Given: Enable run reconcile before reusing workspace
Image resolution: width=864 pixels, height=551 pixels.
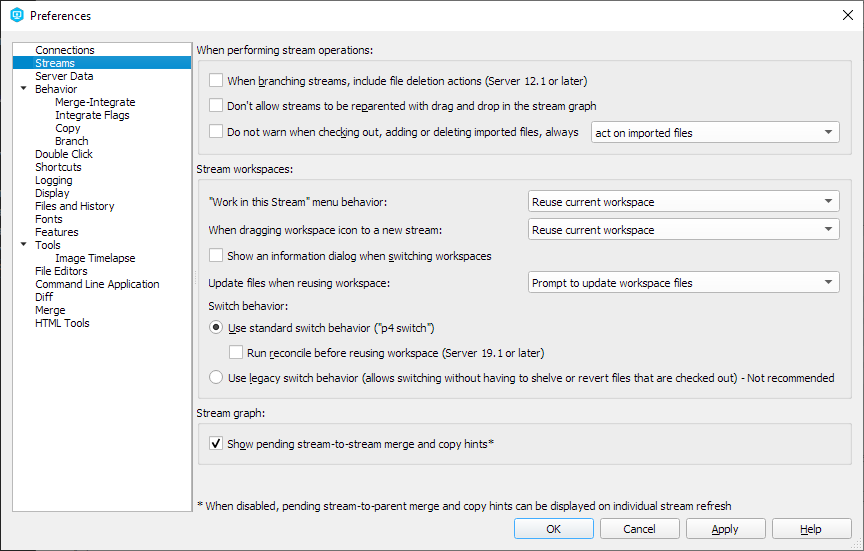Looking at the screenshot, I should [236, 352].
